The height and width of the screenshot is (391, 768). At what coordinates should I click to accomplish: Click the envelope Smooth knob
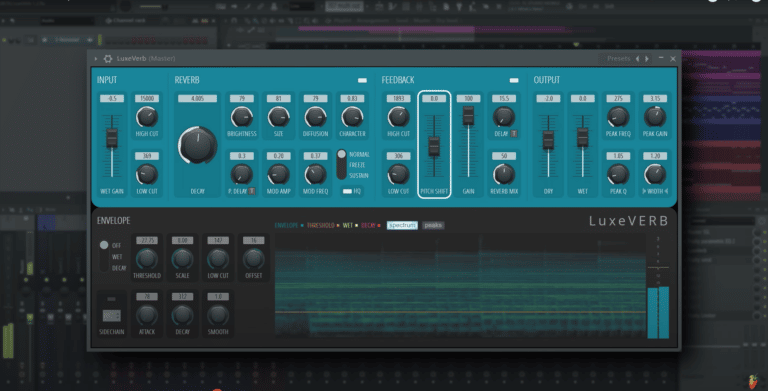pos(218,315)
